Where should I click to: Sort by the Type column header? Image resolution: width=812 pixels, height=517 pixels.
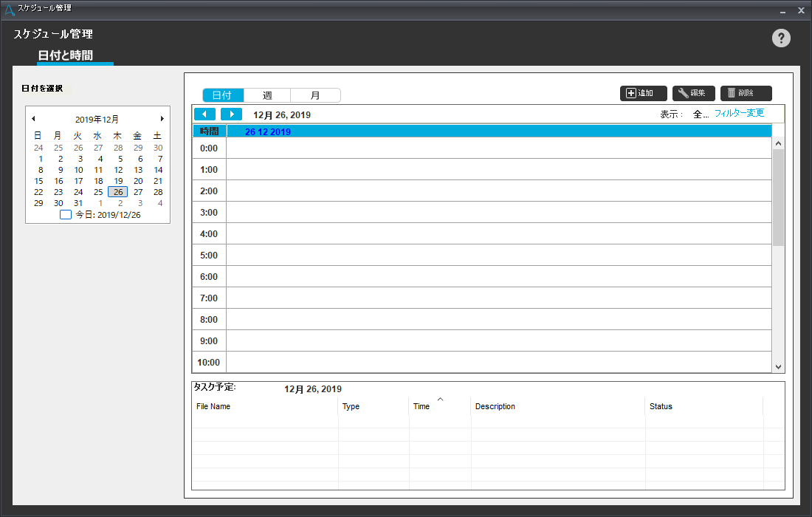[x=374, y=407]
